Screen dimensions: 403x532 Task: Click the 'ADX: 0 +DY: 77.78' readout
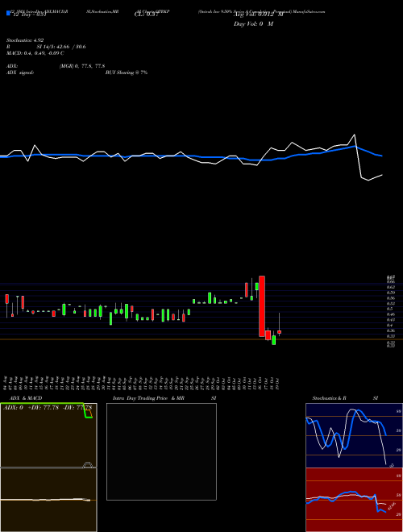pos(31,408)
